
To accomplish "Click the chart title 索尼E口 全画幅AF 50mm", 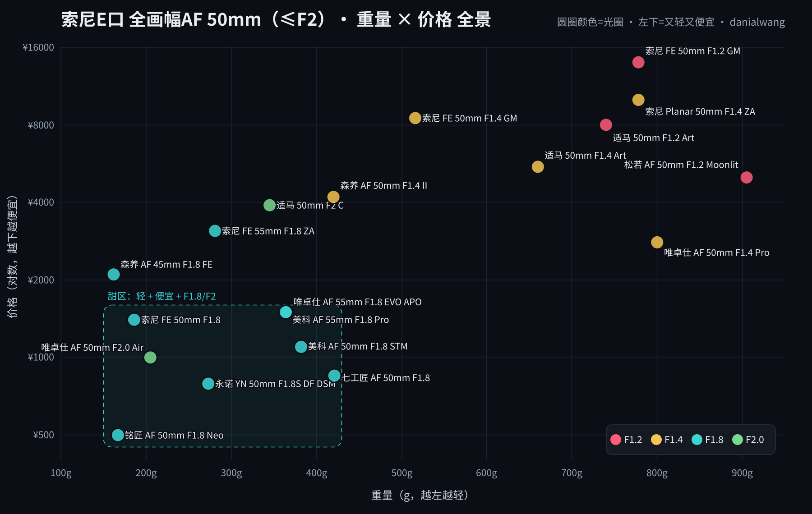I will (x=276, y=20).
